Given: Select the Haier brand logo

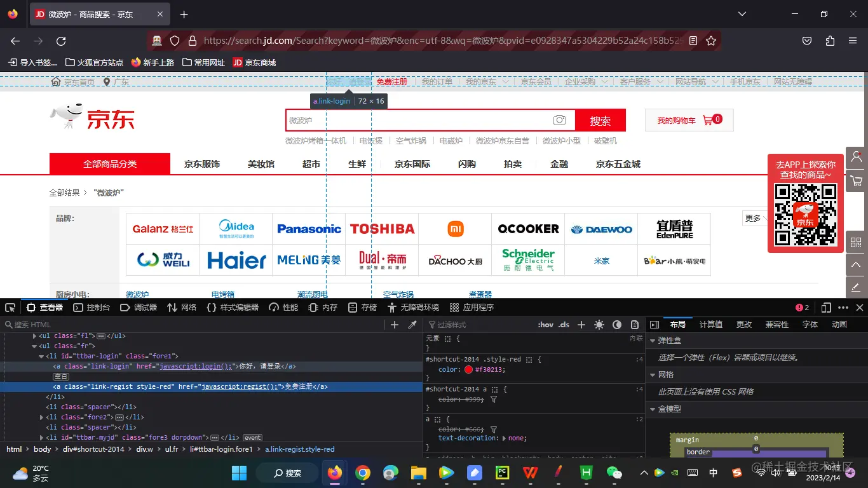Looking at the screenshot, I should (237, 261).
